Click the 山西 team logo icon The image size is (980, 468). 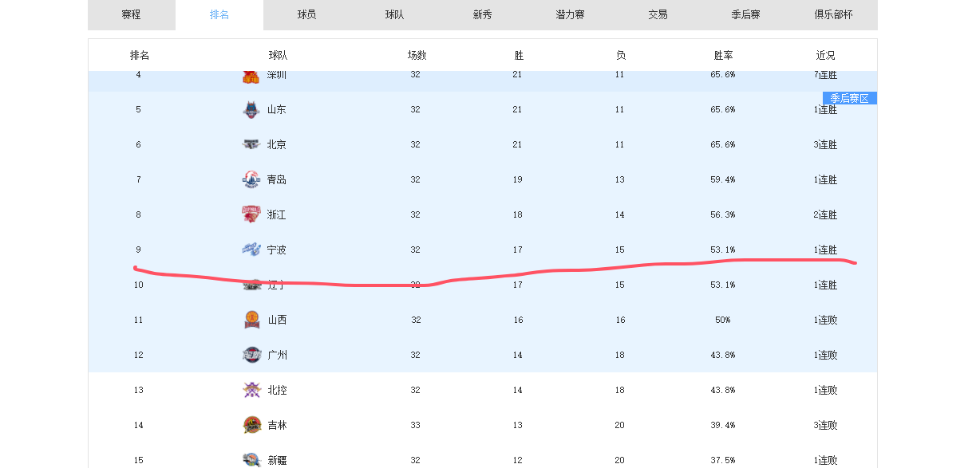252,320
